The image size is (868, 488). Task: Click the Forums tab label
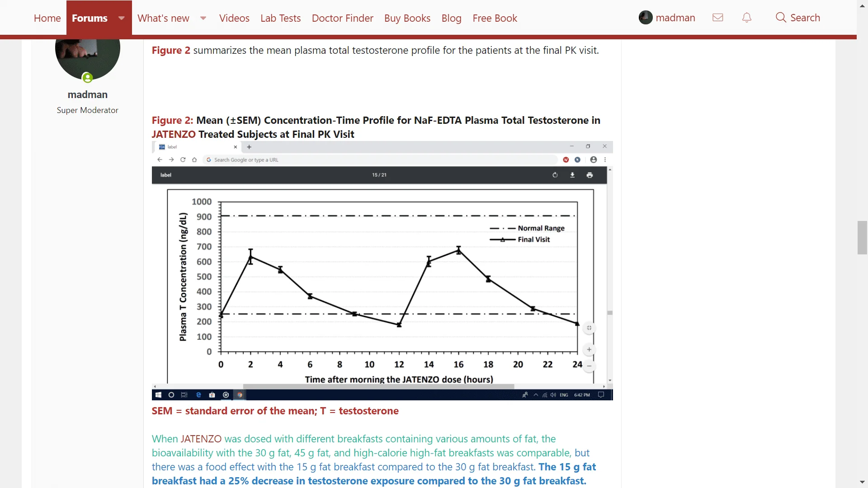[90, 18]
